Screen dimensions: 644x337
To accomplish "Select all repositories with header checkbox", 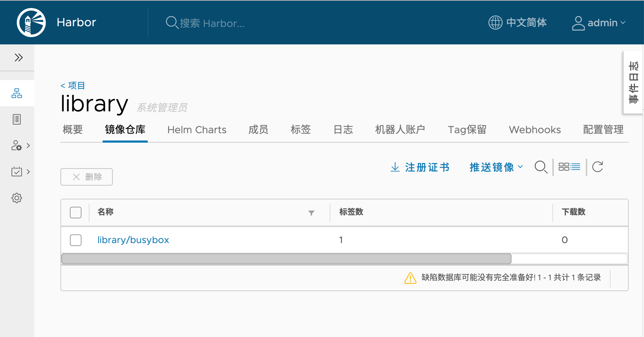I will point(76,213).
